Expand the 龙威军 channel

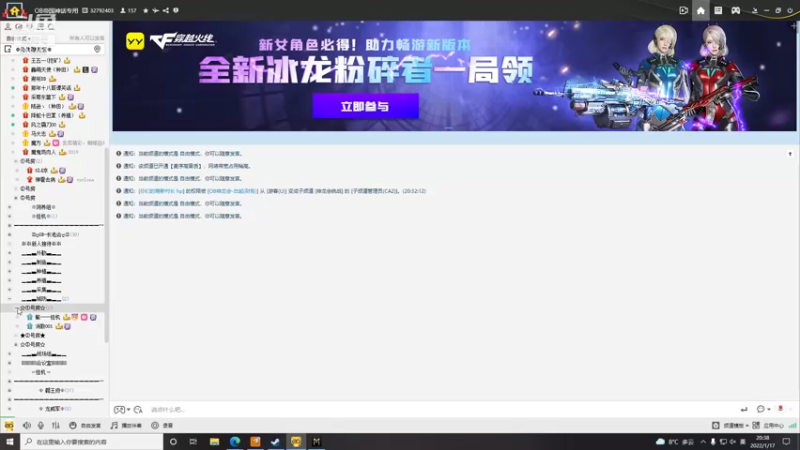pyautogui.click(x=9, y=409)
